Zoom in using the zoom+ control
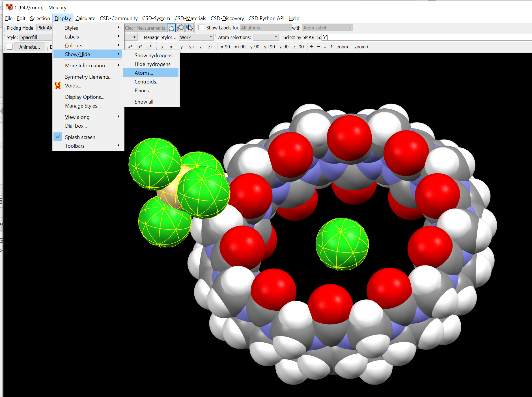The width and height of the screenshot is (532, 397). [x=361, y=46]
